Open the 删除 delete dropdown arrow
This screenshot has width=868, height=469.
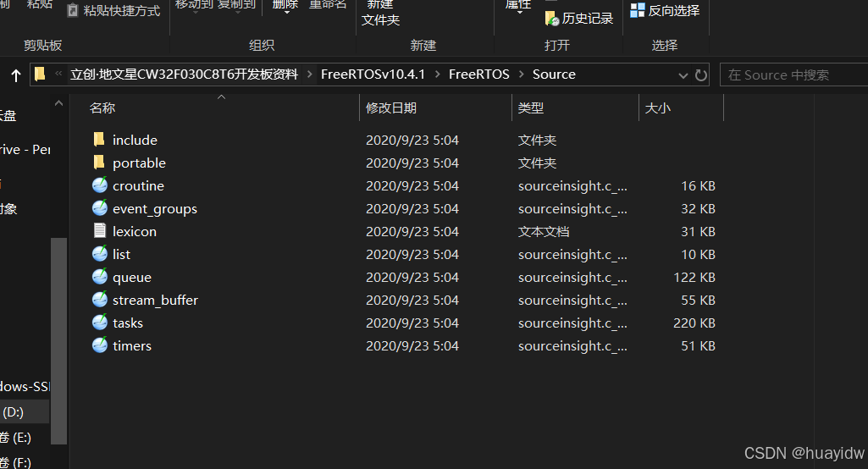286,12
